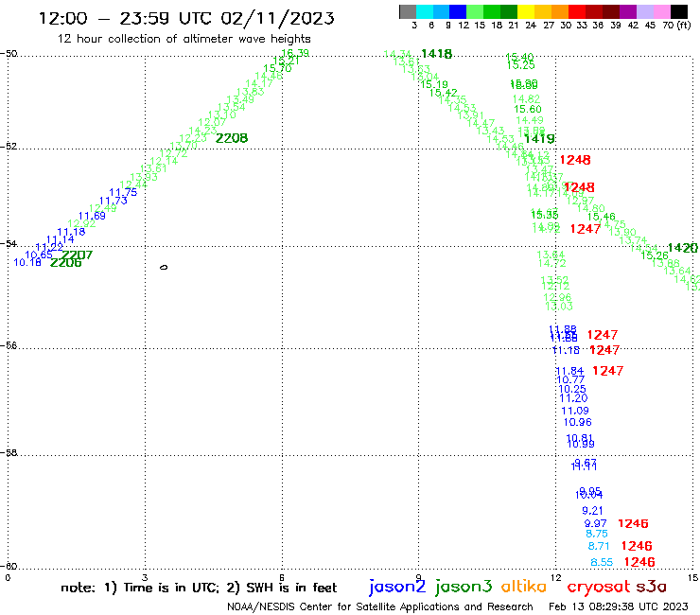Click the wave height value '15.42'
The image size is (700, 615).
click(444, 93)
